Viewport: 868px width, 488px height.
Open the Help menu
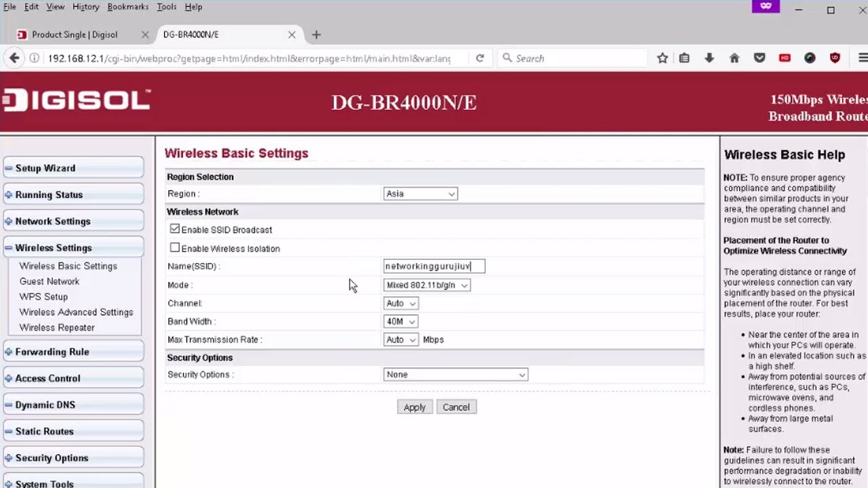(x=193, y=7)
